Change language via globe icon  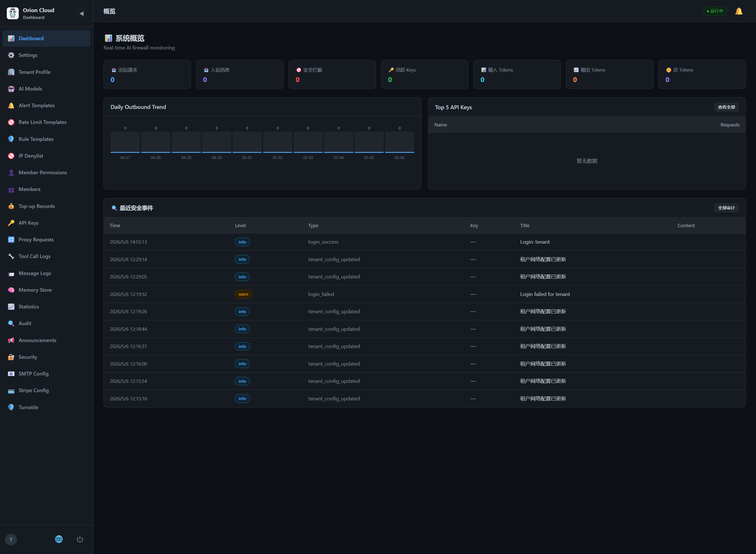59,539
